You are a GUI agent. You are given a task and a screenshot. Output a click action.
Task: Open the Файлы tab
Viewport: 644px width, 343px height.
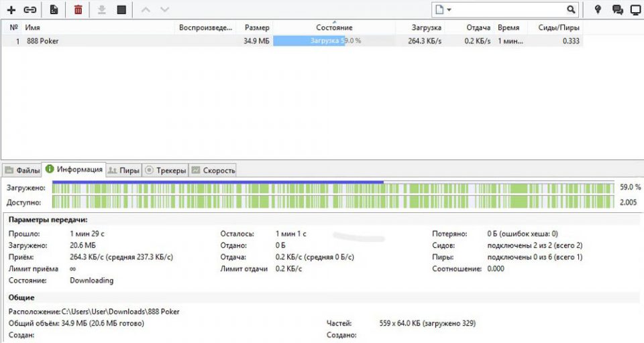click(x=23, y=170)
